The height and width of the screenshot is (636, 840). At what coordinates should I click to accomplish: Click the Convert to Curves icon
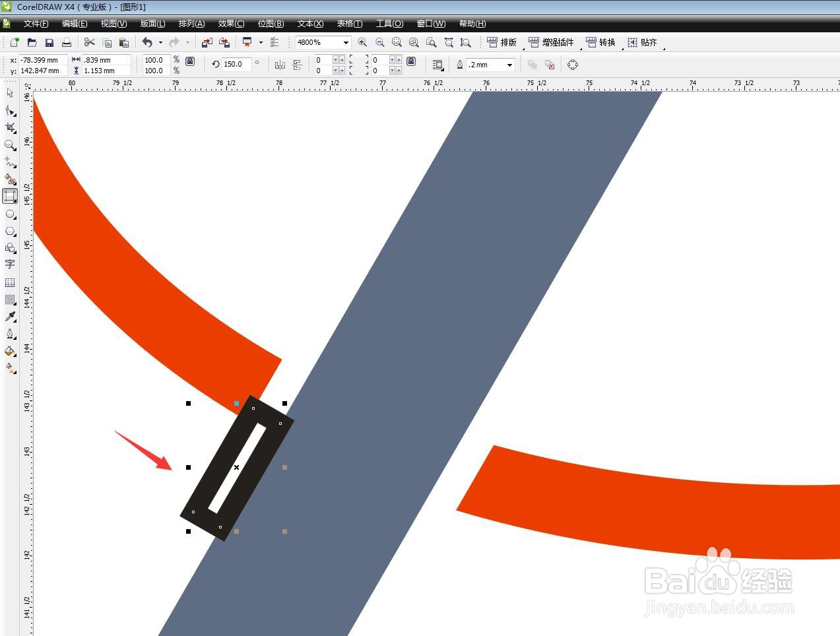pos(572,65)
